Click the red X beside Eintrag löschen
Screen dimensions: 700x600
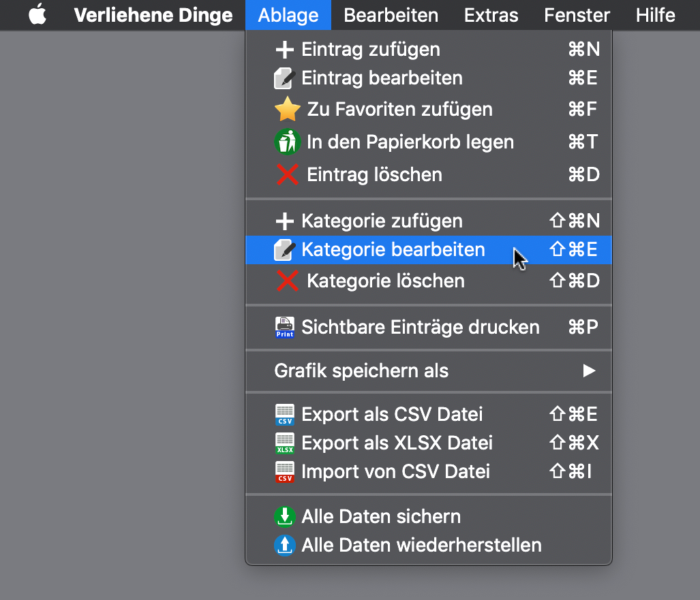(287, 174)
